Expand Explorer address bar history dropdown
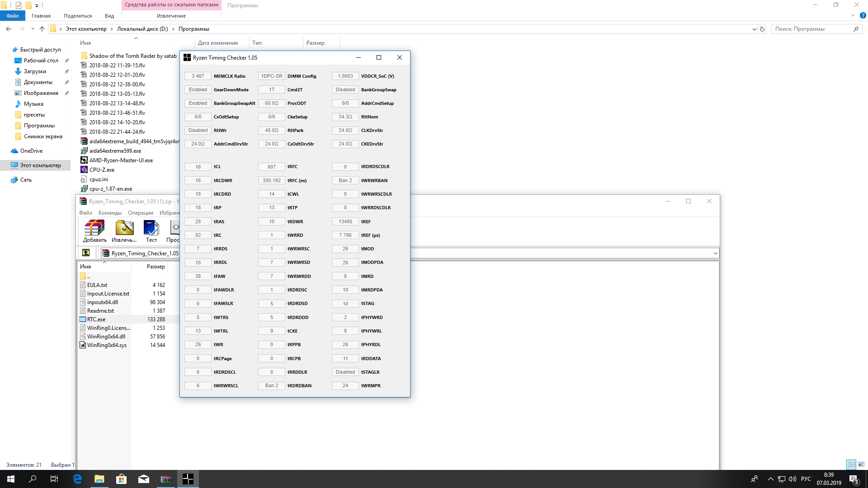 click(754, 29)
